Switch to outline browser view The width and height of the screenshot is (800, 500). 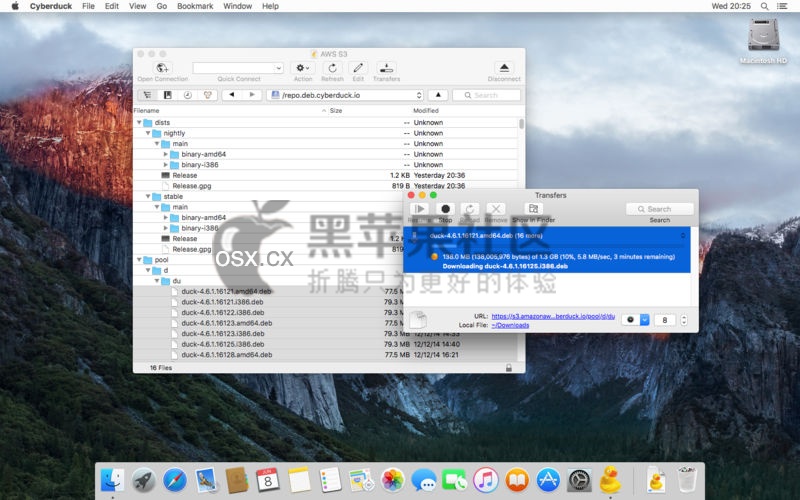[147, 95]
